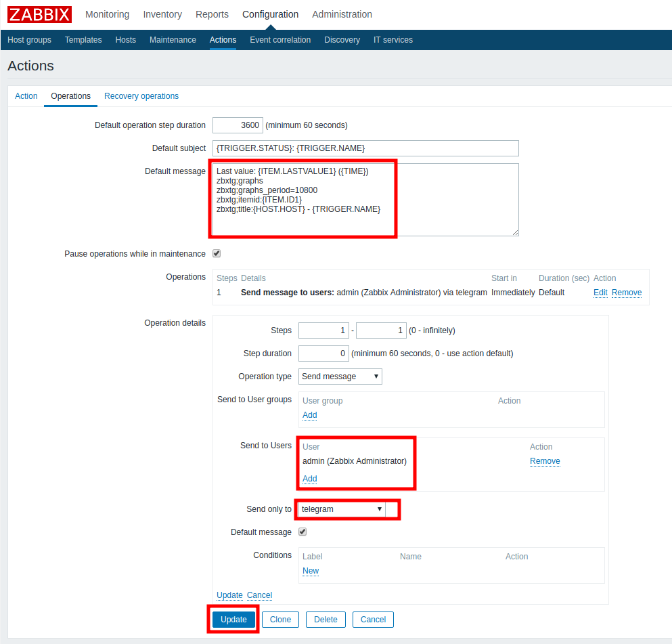Click the Delete button
Image resolution: width=672 pixels, height=644 pixels.
tap(326, 620)
